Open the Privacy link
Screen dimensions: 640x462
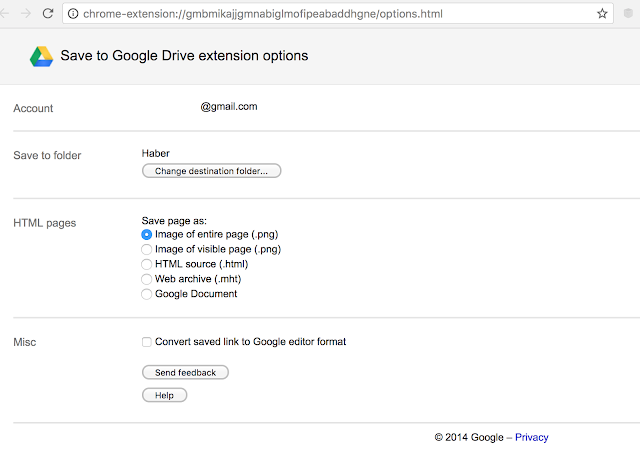click(x=531, y=437)
